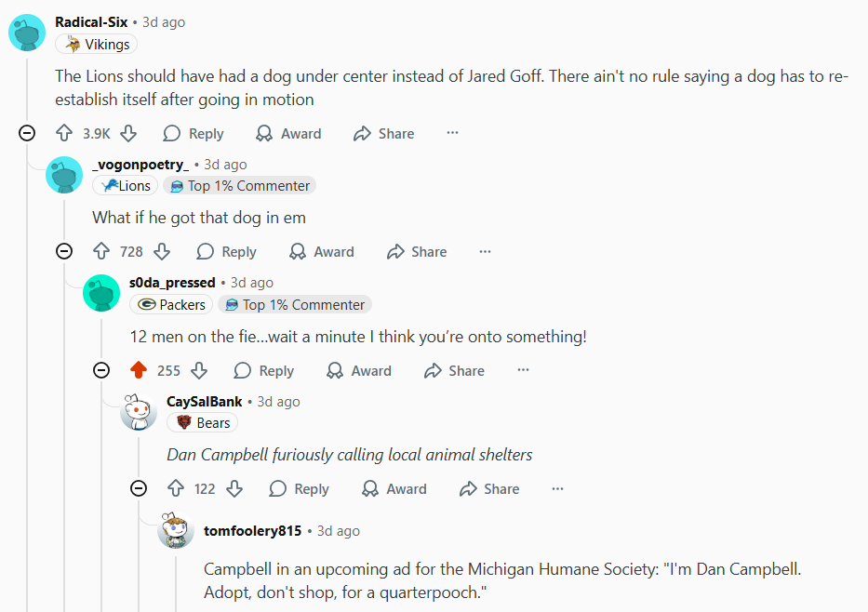The height and width of the screenshot is (612, 868).
Task: Downvote Radical-Six's 3.9K comment
Action: 129,133
